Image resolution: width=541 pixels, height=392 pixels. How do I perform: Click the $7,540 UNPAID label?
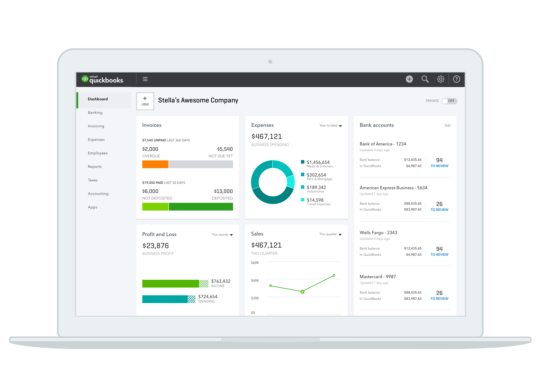click(154, 140)
